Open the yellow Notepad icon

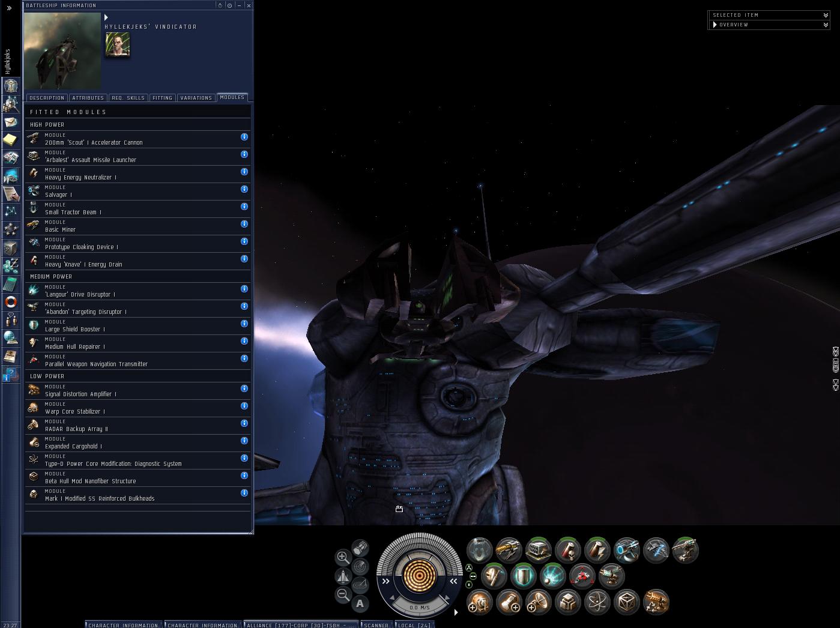tap(11, 140)
